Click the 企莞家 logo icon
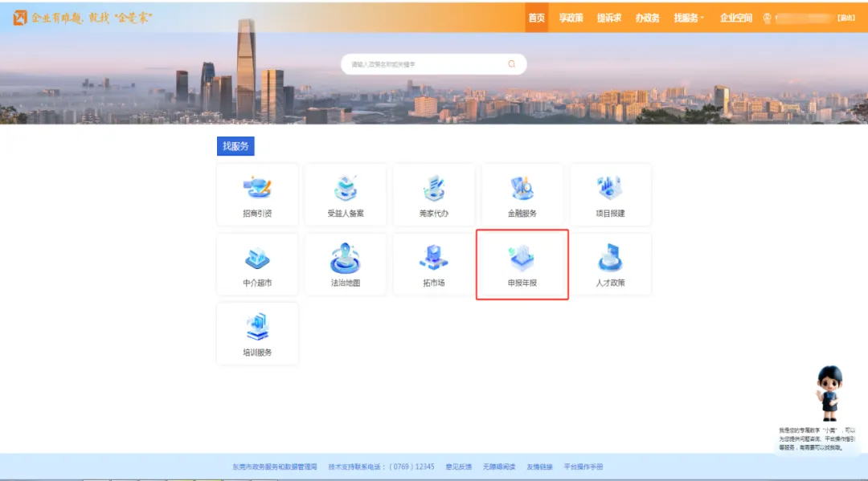868x481 pixels. (x=20, y=18)
